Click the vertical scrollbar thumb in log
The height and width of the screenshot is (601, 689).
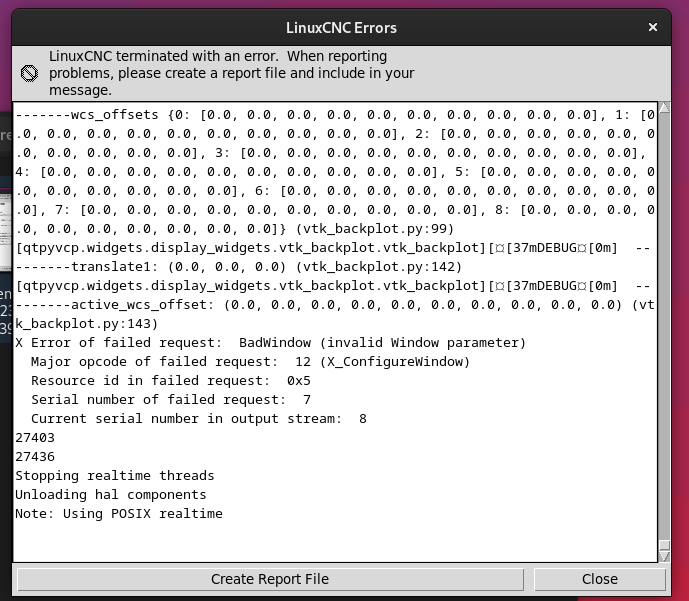(x=664, y=545)
